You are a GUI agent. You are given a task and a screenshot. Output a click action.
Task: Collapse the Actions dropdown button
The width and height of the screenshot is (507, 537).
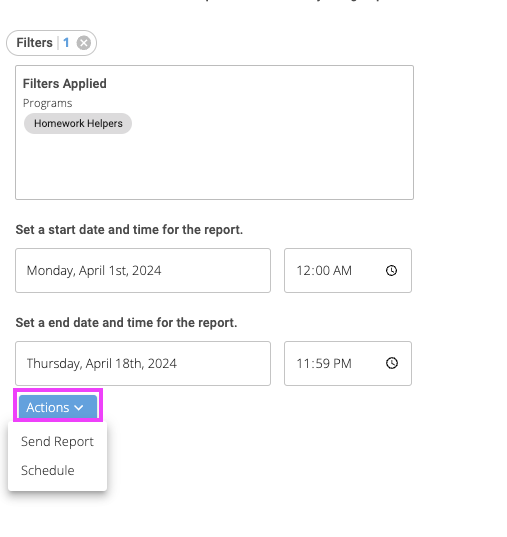tap(58, 407)
